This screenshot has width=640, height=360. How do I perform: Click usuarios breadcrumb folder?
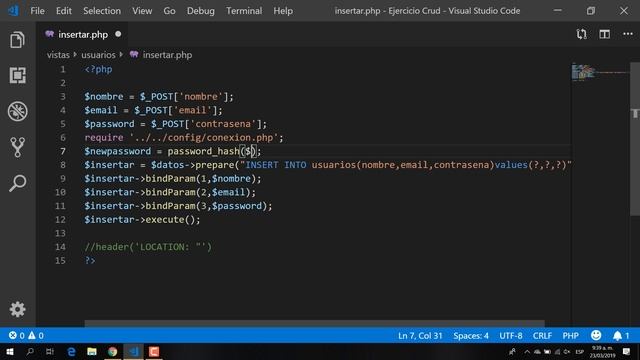coord(98,55)
